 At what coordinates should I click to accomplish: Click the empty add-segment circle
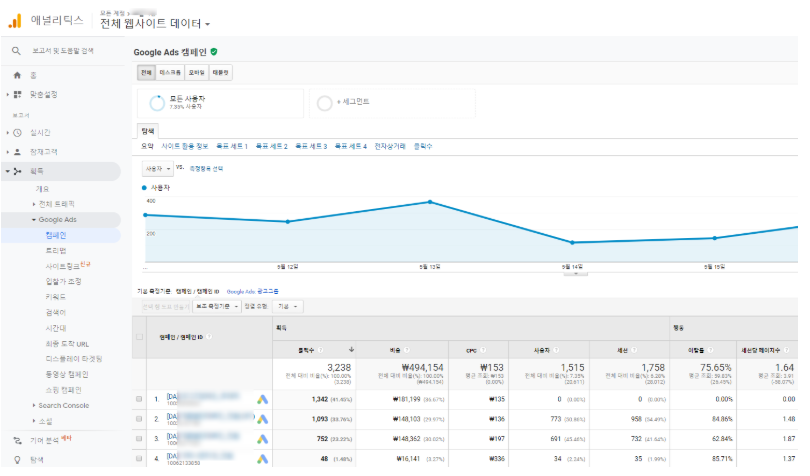(324, 103)
